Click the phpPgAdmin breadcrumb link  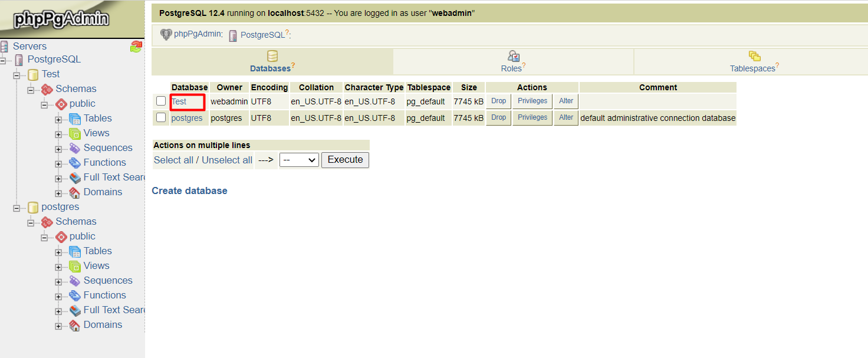(x=198, y=34)
